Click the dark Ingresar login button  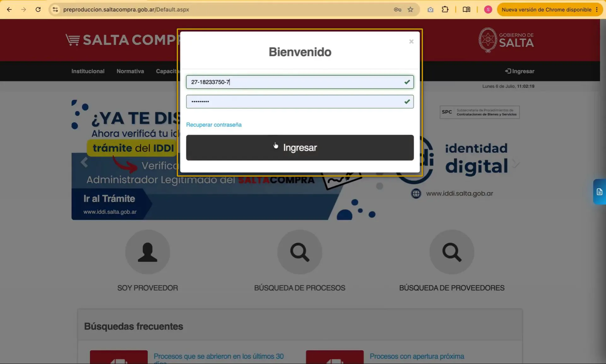click(x=300, y=148)
